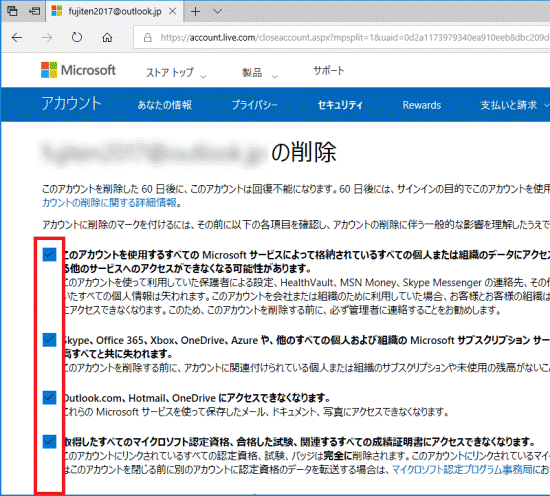Open the ストア トップ dropdown menu
Viewport: 550px width, 496px height.
click(x=176, y=73)
